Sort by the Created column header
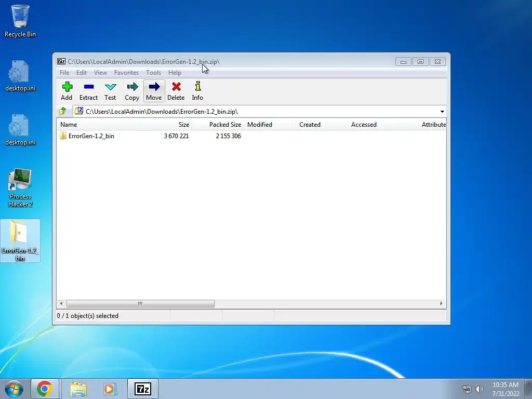 (322, 125)
